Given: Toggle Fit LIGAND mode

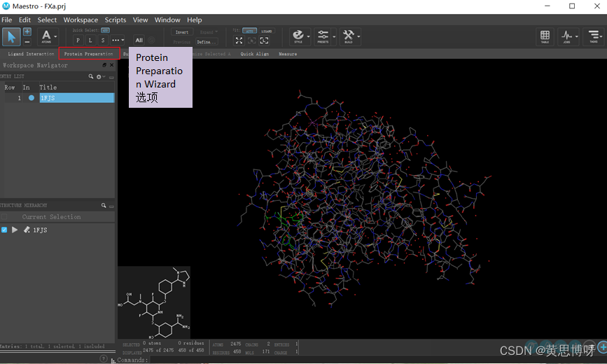Looking at the screenshot, I should tap(266, 31).
